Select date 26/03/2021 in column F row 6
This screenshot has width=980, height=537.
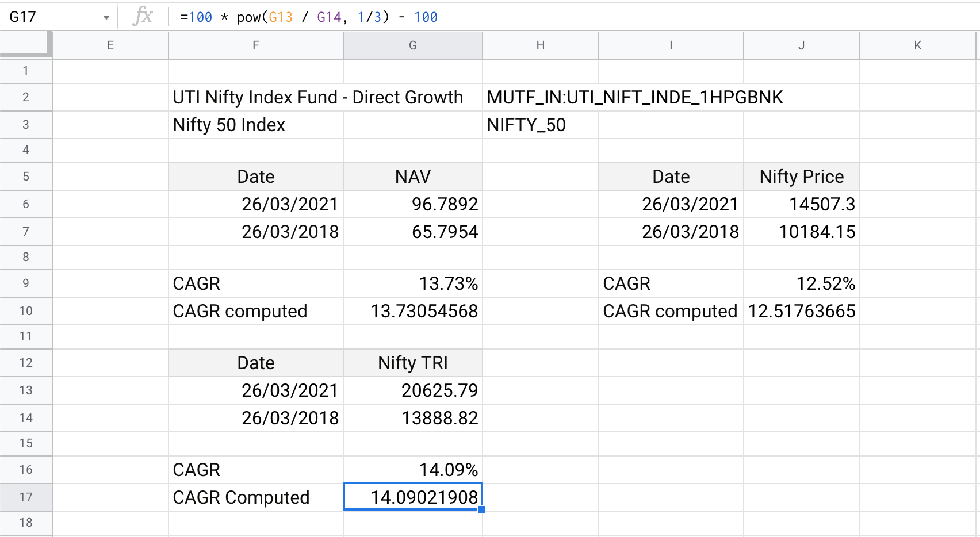tap(256, 204)
